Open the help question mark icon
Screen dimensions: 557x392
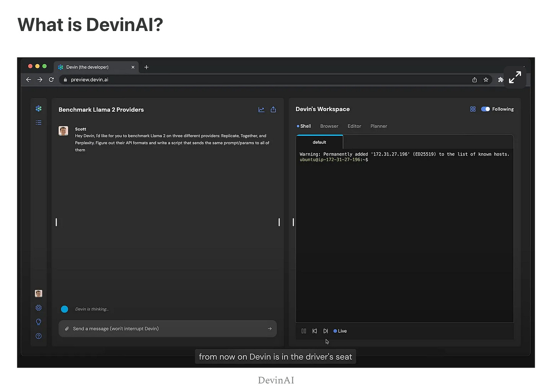coord(39,336)
